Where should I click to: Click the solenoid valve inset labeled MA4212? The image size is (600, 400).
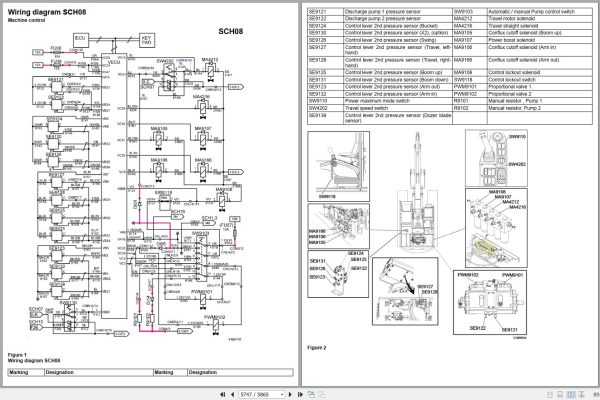[496, 228]
